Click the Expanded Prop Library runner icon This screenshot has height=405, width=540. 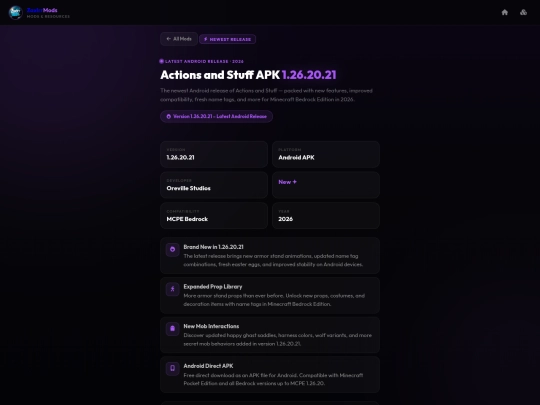pyautogui.click(x=173, y=289)
